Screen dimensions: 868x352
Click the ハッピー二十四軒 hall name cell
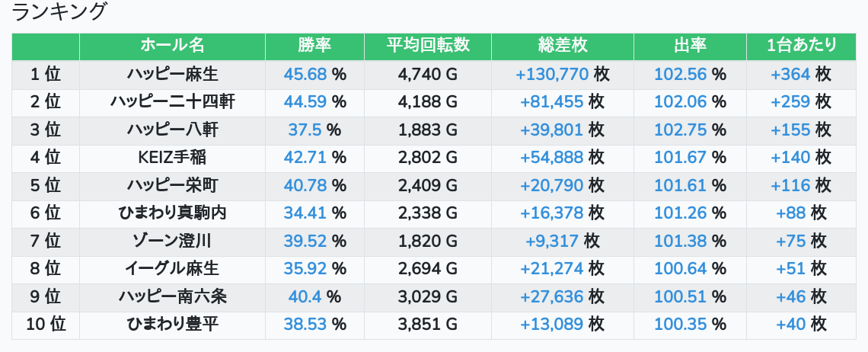click(x=172, y=102)
